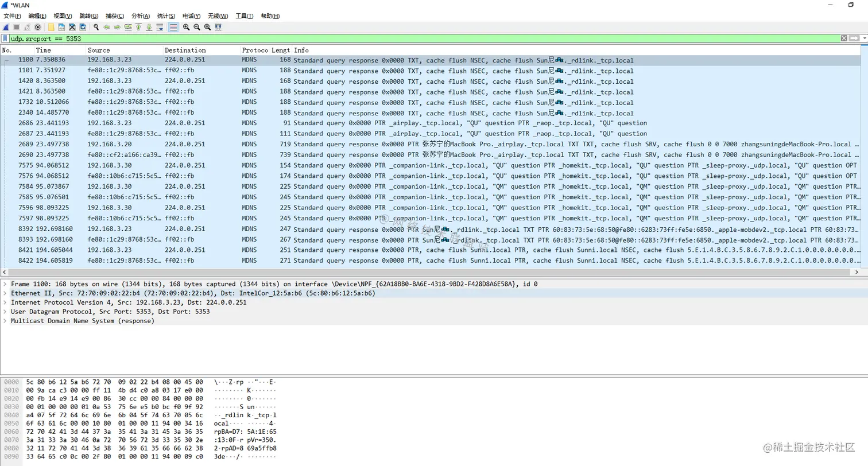Toggle packet colorization rules
The image size is (868, 466).
pyautogui.click(x=173, y=27)
